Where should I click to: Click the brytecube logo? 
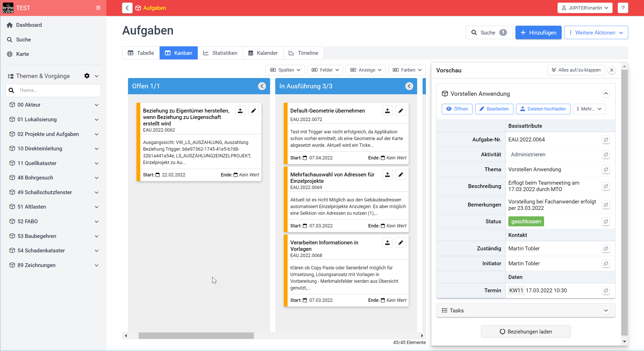[x=8, y=8]
